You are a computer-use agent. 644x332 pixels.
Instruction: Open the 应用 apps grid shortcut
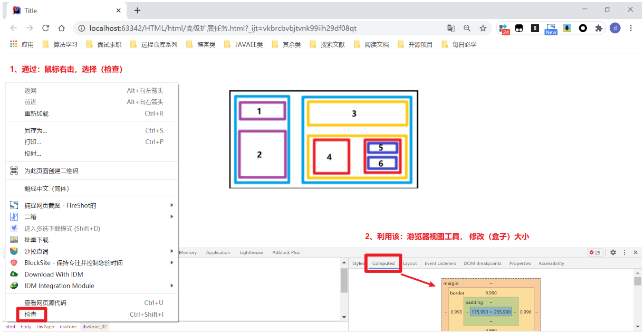click(x=22, y=44)
